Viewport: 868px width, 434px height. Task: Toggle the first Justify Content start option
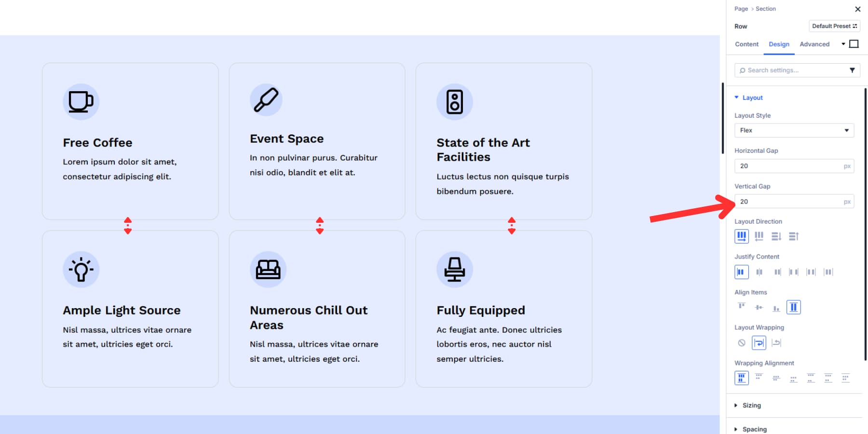pos(742,272)
